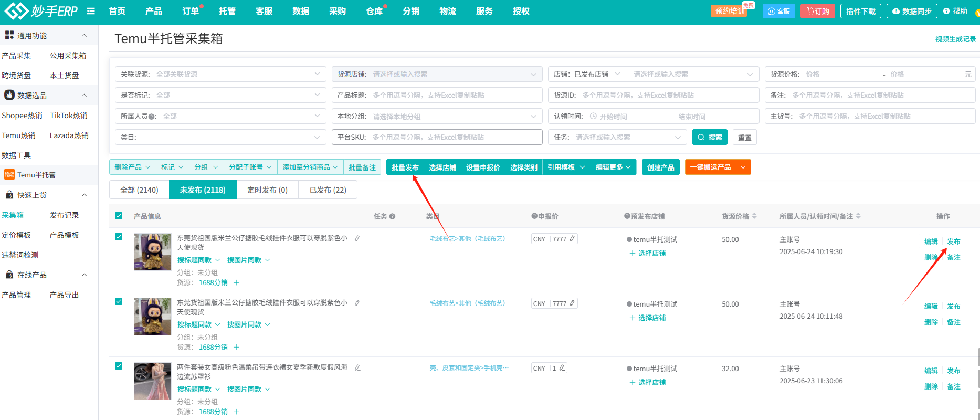The image size is (980, 420).
Task: Click the edit pencil next to second product title
Action: pyautogui.click(x=357, y=303)
